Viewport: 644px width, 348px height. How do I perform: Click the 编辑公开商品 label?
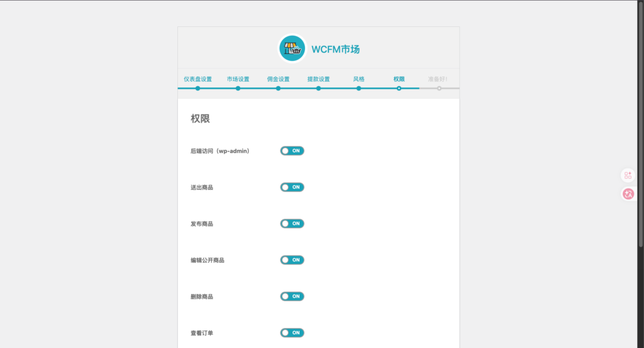tap(208, 260)
